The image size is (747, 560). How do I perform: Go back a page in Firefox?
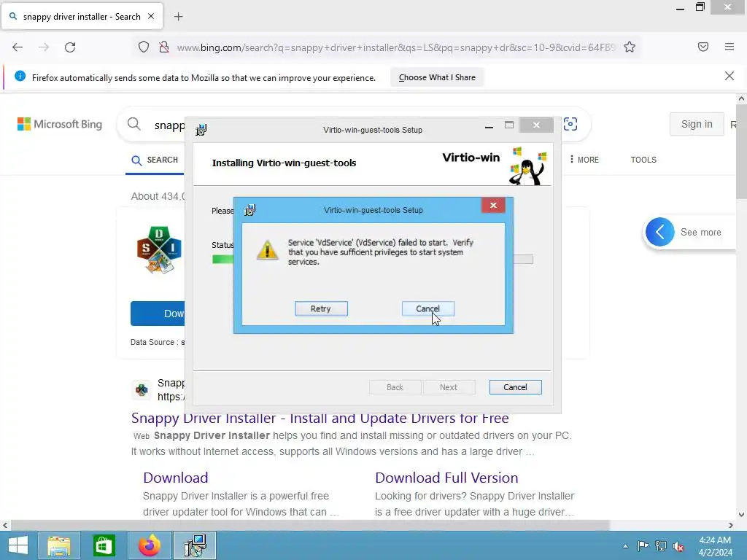coord(18,47)
